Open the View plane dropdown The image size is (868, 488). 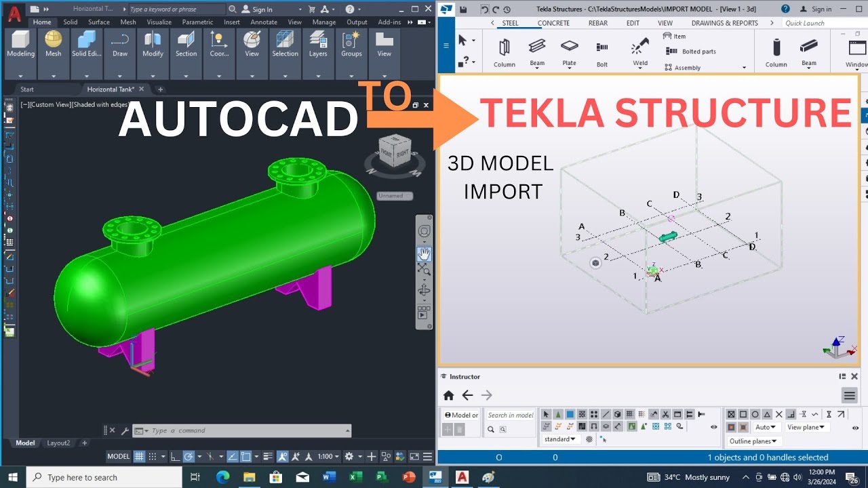806,427
